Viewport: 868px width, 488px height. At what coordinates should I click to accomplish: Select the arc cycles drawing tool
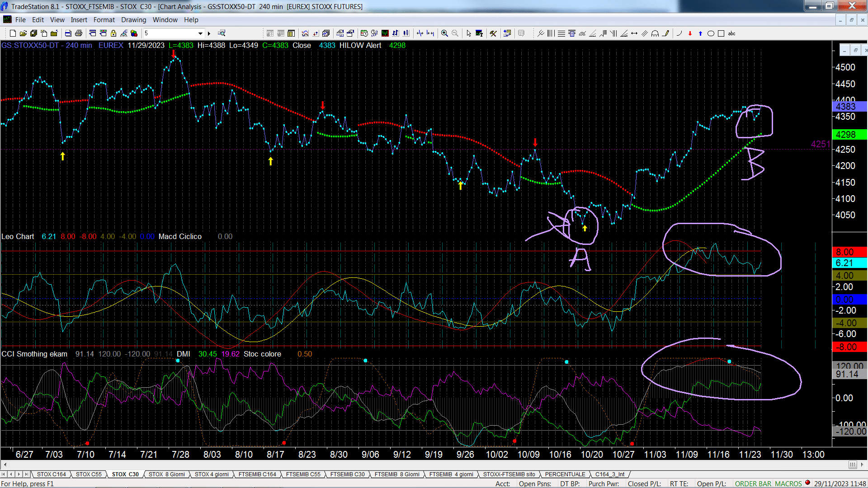click(x=655, y=33)
